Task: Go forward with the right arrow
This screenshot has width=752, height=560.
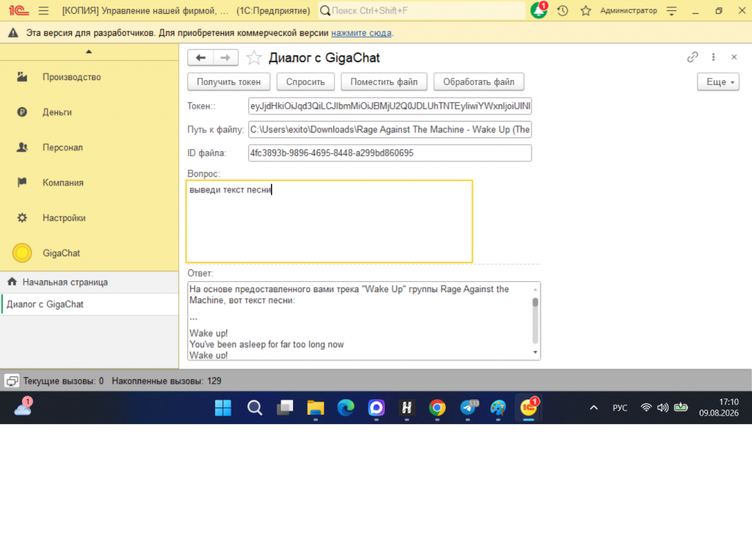Action: point(225,57)
